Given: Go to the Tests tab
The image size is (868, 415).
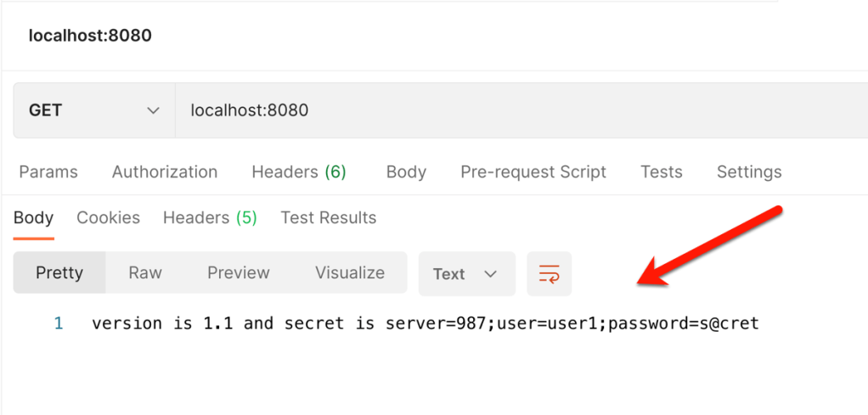Looking at the screenshot, I should pyautogui.click(x=662, y=172).
